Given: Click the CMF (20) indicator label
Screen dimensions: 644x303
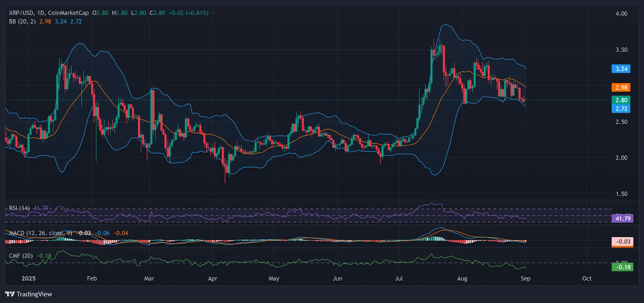Looking at the screenshot, I should (21, 256).
